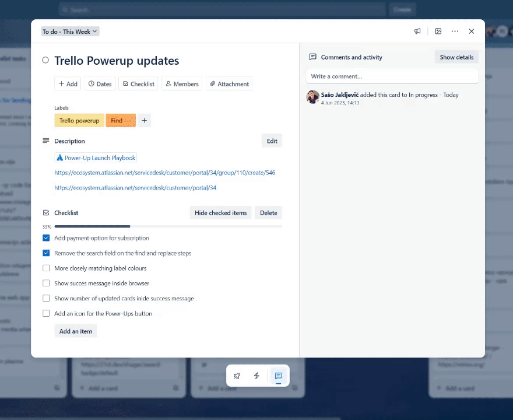
Task: Click 'Hide checked items'
Action: [x=220, y=213]
